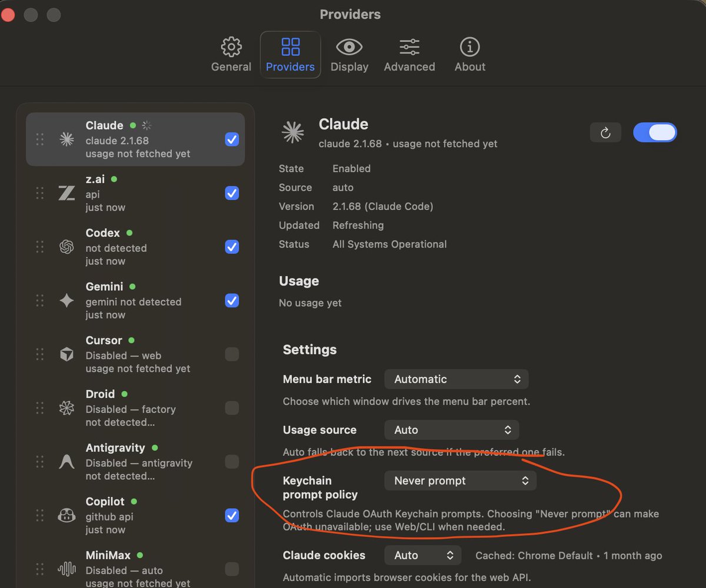706x588 pixels.
Task: Open the General settings tab
Action: point(231,55)
